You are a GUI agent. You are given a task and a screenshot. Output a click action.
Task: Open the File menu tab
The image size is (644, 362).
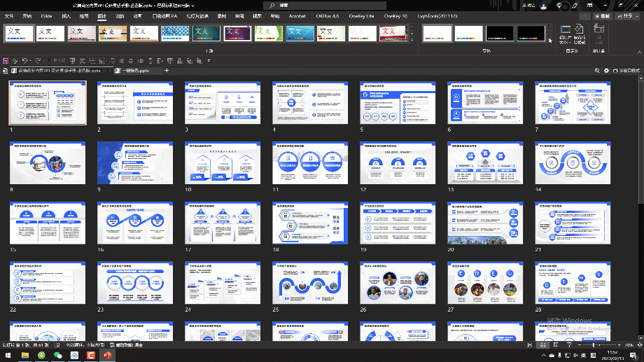(9, 16)
